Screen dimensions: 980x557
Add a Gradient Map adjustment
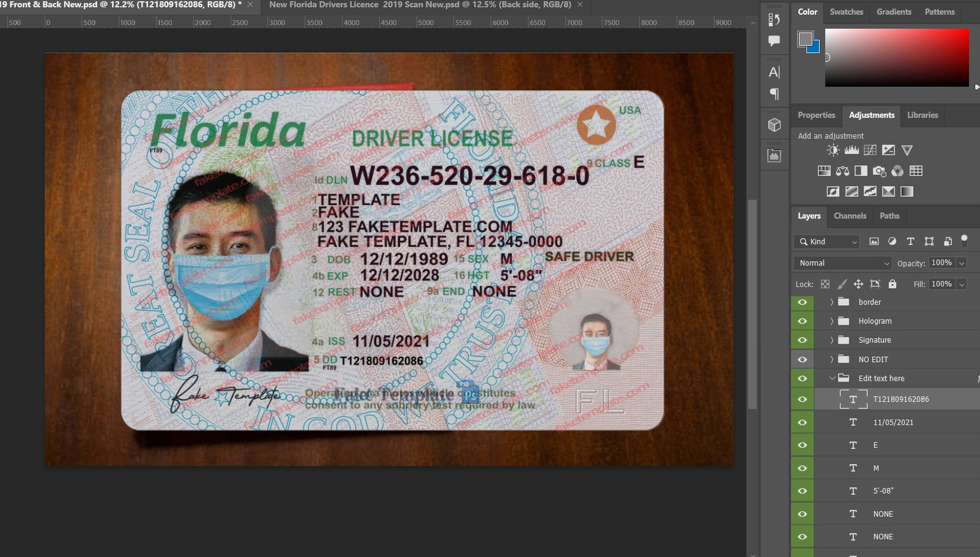click(x=907, y=192)
